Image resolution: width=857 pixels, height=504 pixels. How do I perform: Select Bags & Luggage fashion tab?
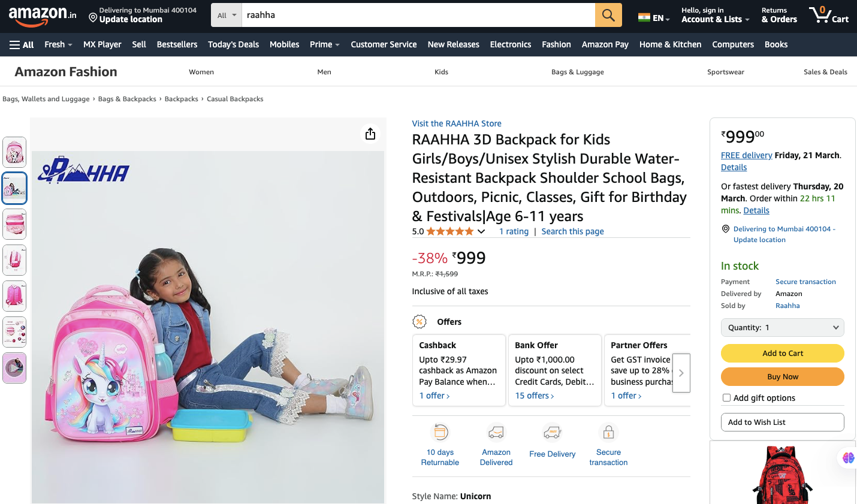coord(577,72)
